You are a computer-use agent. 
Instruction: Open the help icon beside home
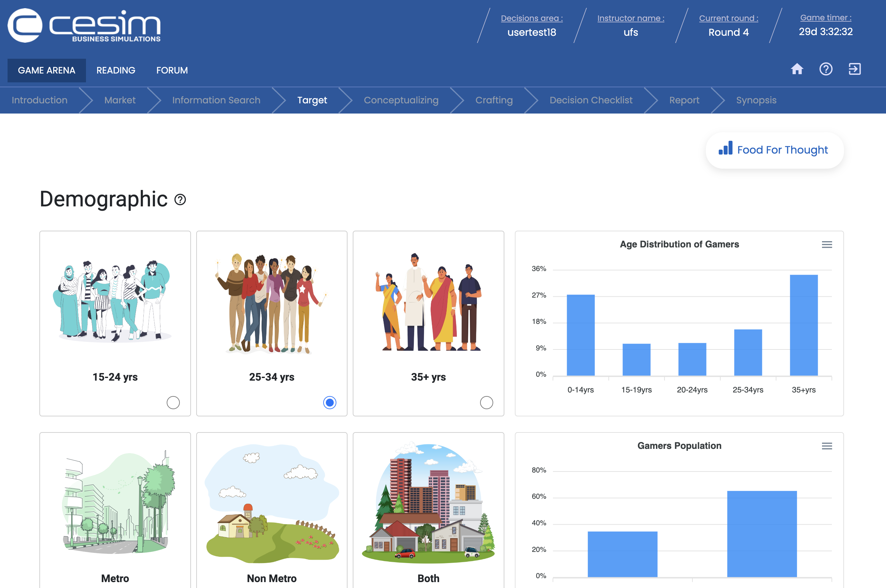click(x=826, y=69)
